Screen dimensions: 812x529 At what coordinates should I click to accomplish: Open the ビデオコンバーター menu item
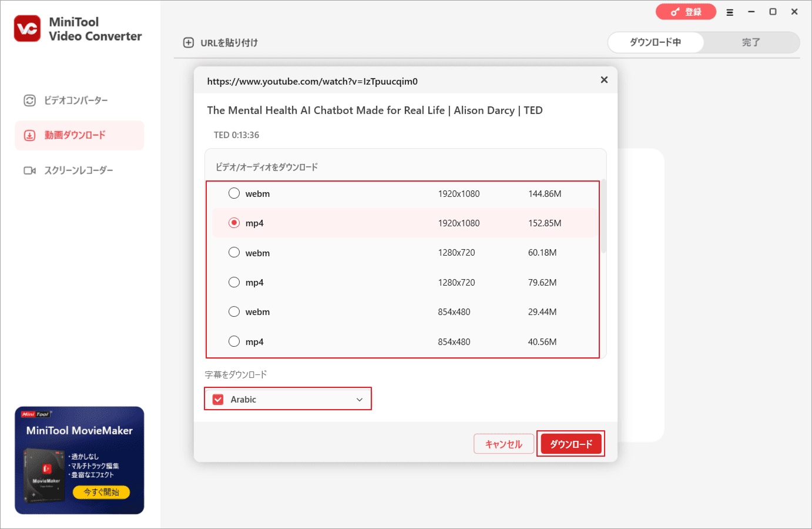(79, 101)
